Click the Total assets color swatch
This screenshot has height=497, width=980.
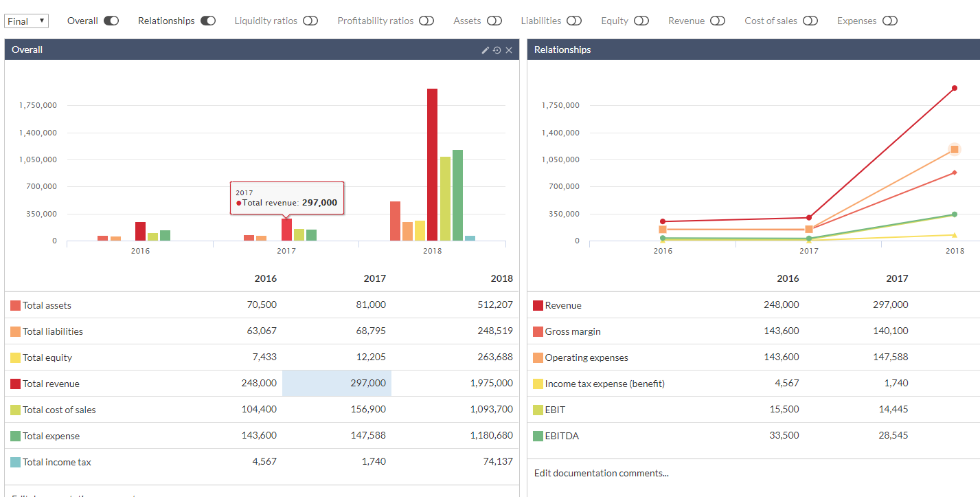(x=15, y=305)
